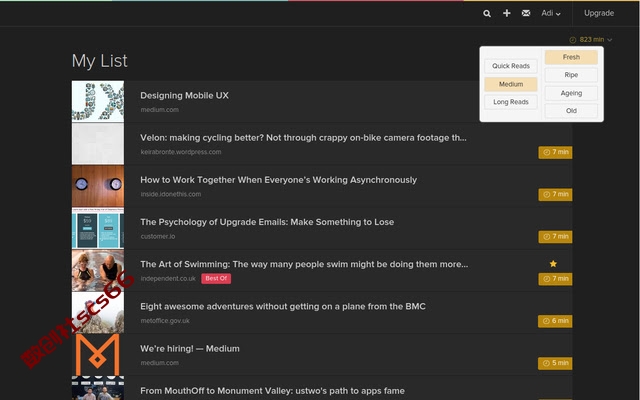Click 7 min badge on Upgrade Emails
640x400 pixels.
tap(555, 237)
